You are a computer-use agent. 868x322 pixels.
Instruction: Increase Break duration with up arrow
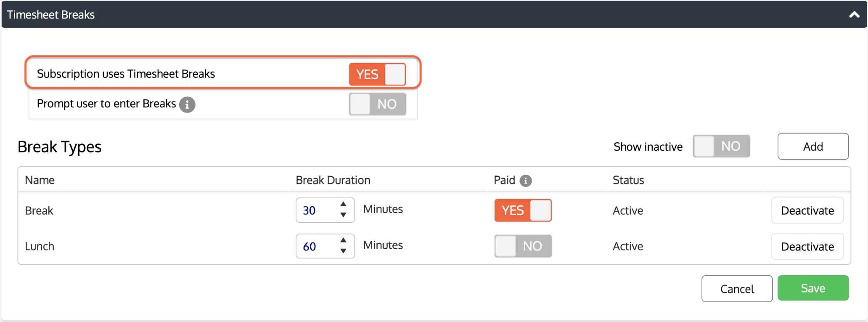[x=343, y=205]
